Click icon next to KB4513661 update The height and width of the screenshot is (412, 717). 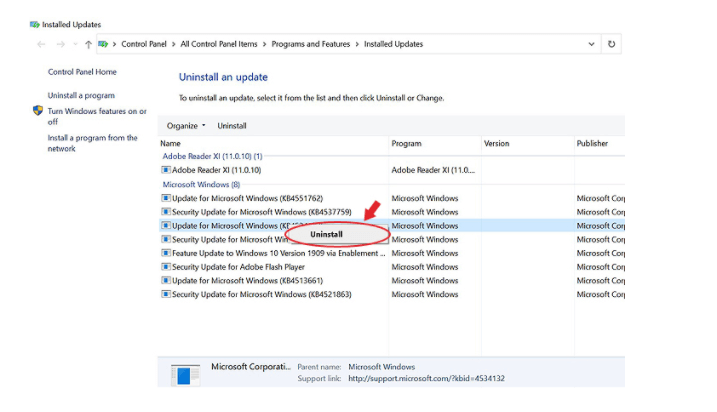(166, 280)
